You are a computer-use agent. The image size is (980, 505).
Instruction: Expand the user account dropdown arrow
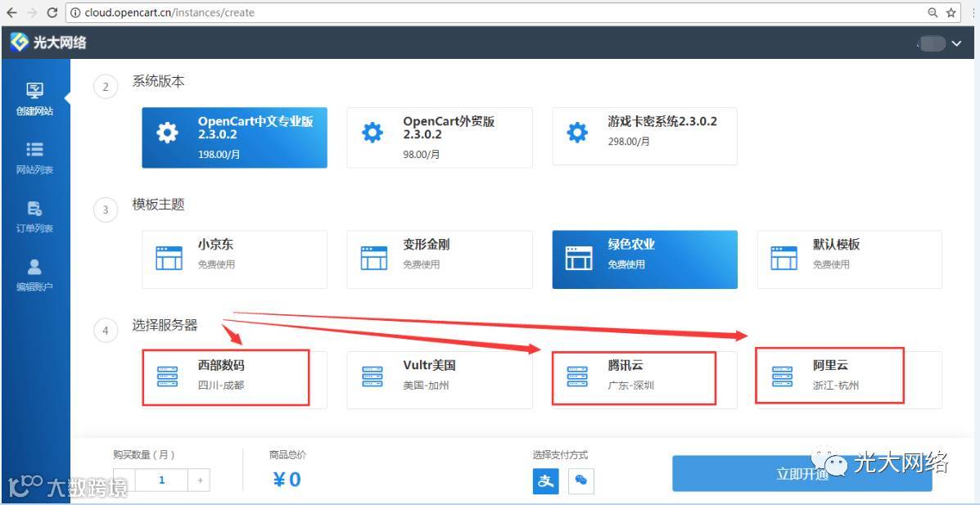coord(956,43)
